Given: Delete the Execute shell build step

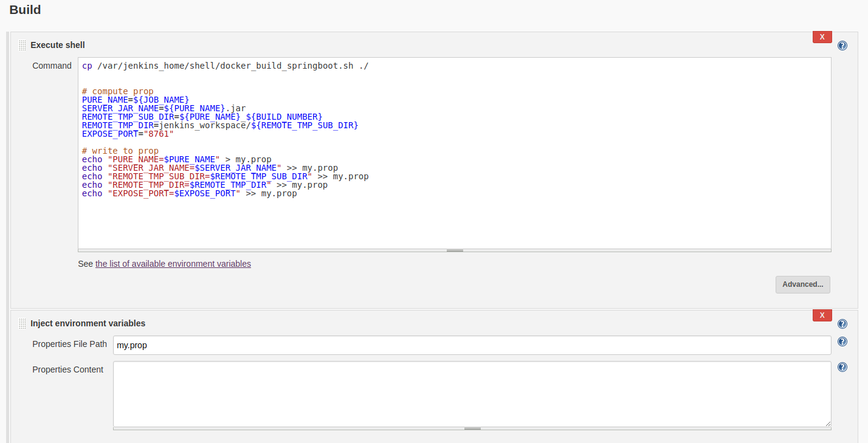Looking at the screenshot, I should tap(822, 37).
